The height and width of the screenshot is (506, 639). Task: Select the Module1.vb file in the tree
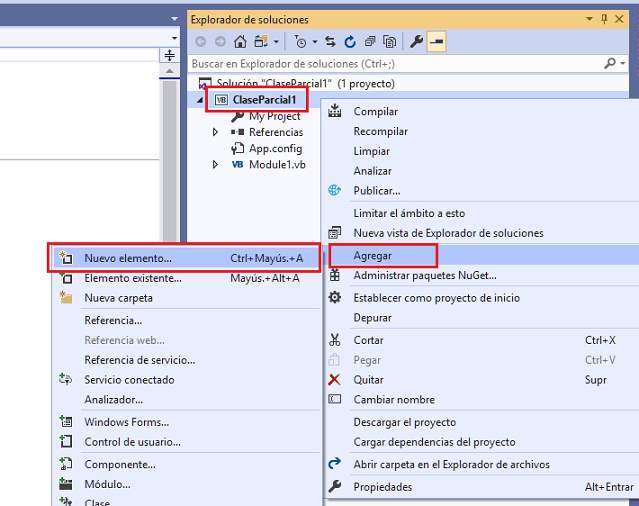[277, 165]
